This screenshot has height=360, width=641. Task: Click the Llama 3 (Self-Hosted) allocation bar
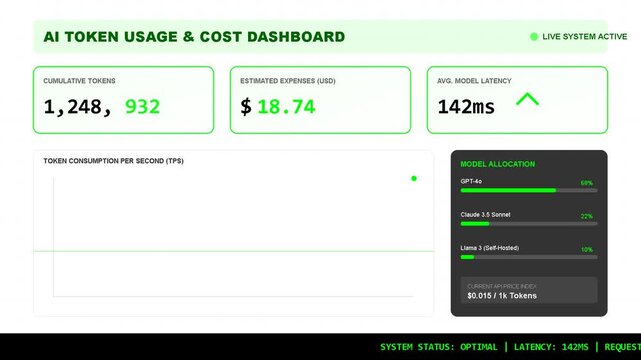click(529, 257)
